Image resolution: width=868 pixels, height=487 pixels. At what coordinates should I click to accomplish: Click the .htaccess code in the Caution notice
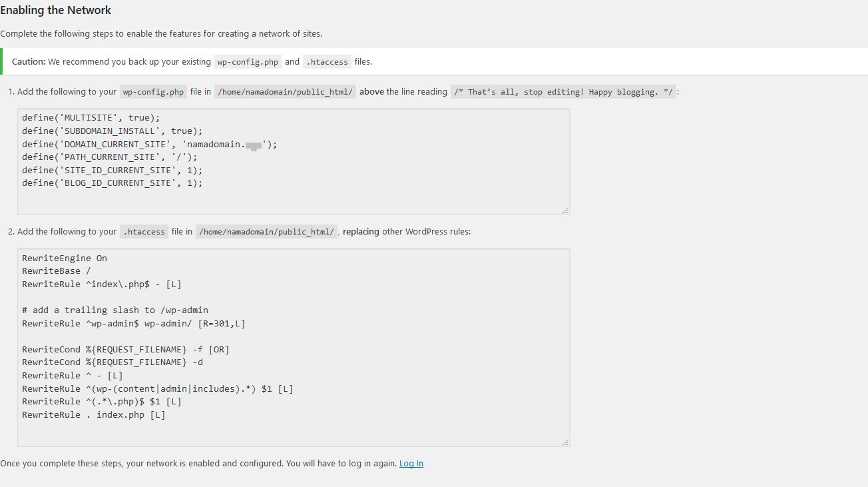click(x=327, y=62)
